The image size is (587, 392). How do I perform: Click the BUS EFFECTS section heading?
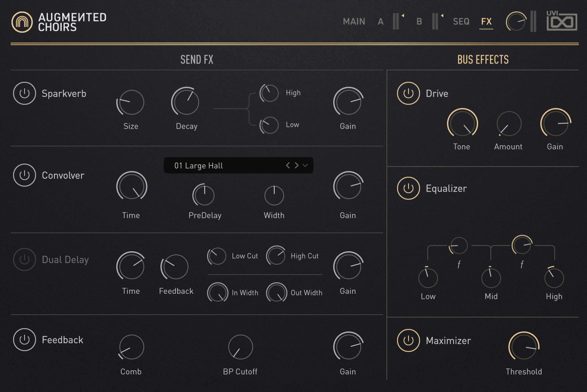(483, 60)
